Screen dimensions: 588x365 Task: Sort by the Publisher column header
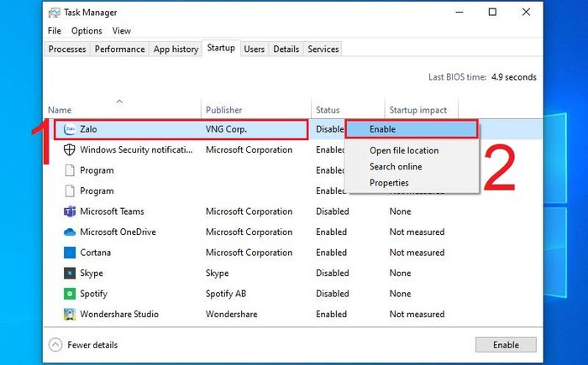pos(224,110)
